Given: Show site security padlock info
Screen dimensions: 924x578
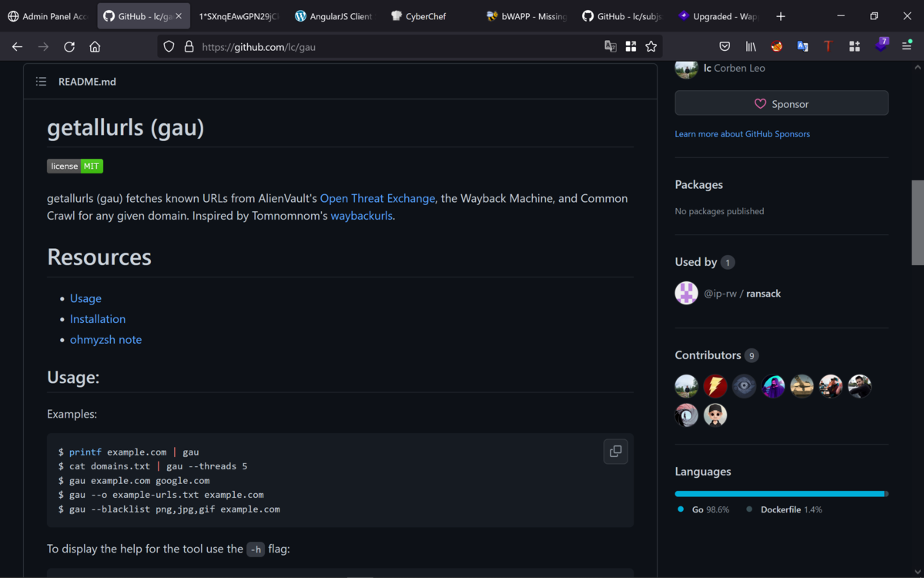Looking at the screenshot, I should 189,46.
